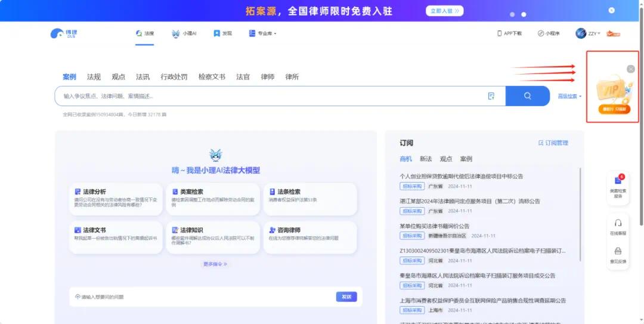Image resolution: width=644 pixels, height=324 pixels.
Task: Select the 案例 subscription tab
Action: (x=466, y=159)
